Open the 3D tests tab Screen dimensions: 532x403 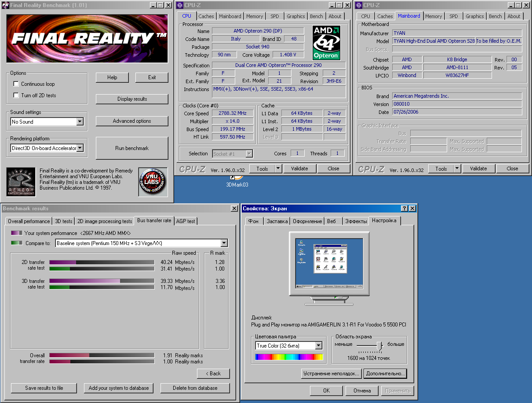(64, 221)
